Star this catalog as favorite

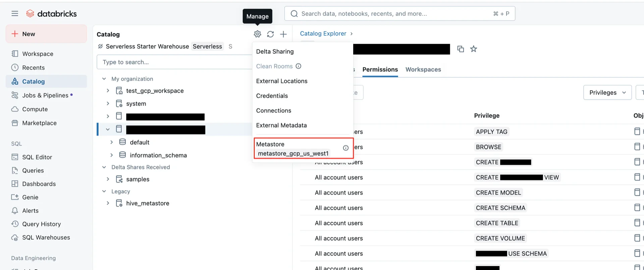pos(474,49)
